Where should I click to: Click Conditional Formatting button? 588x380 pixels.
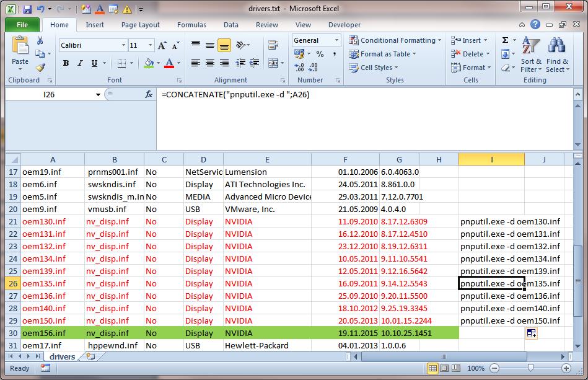point(397,40)
